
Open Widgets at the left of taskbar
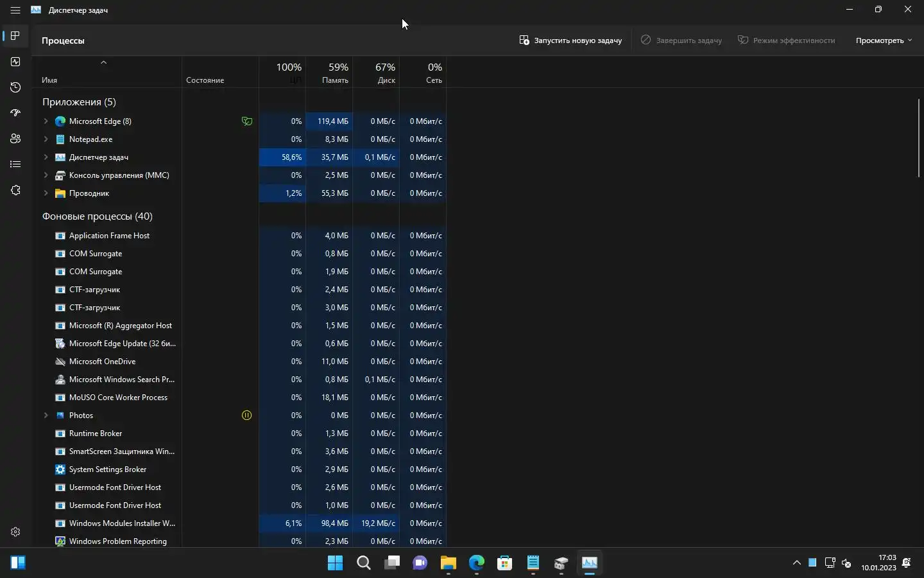point(18,563)
